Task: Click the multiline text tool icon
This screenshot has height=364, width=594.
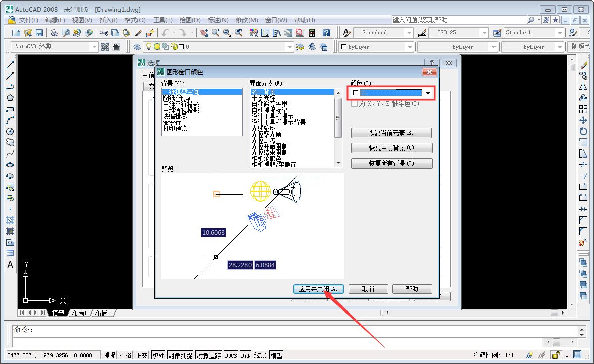Action: click(11, 265)
